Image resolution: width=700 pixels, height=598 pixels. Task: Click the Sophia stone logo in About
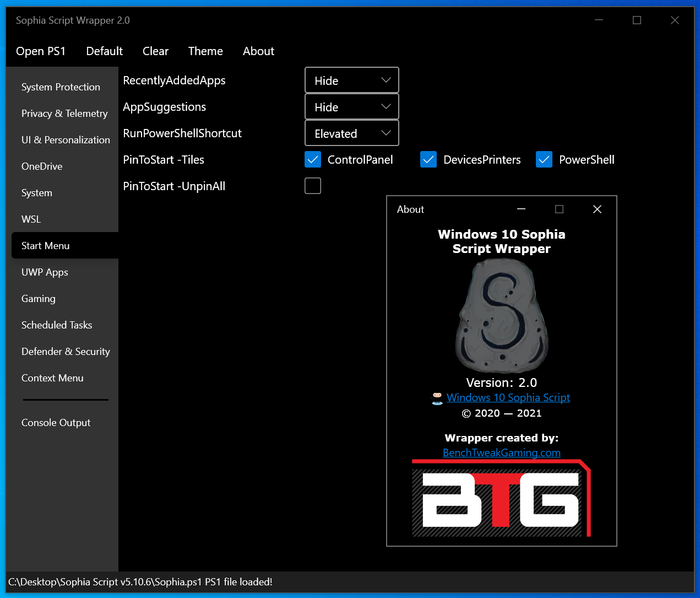point(502,316)
